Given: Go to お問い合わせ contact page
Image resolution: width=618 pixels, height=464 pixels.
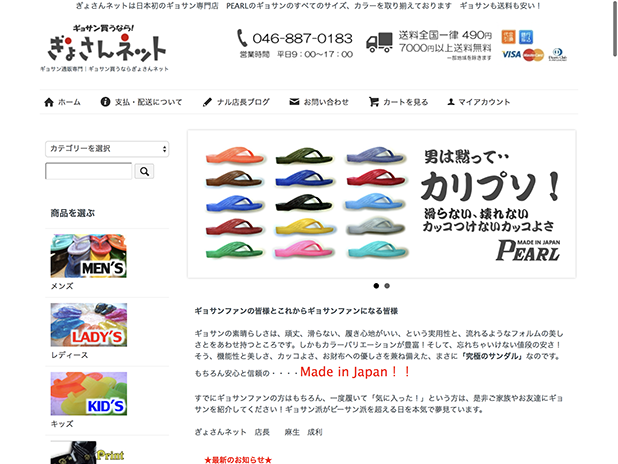Looking at the screenshot, I should [326, 102].
